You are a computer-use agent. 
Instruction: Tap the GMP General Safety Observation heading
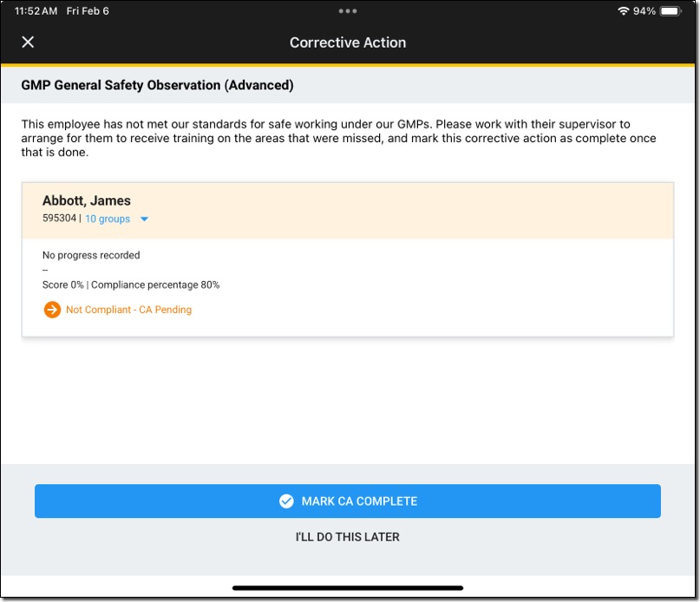click(157, 86)
